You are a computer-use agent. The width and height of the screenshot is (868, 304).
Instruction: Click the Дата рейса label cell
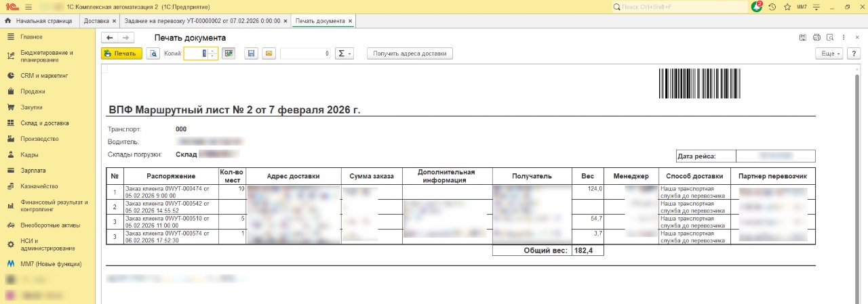[706, 156]
